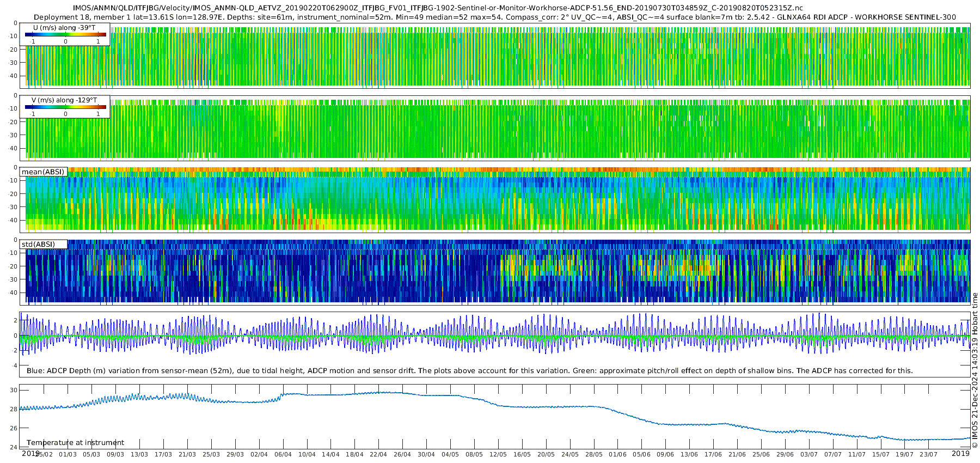Click the mean(ABSI) panel label
The height and width of the screenshot is (463, 980).
point(43,172)
